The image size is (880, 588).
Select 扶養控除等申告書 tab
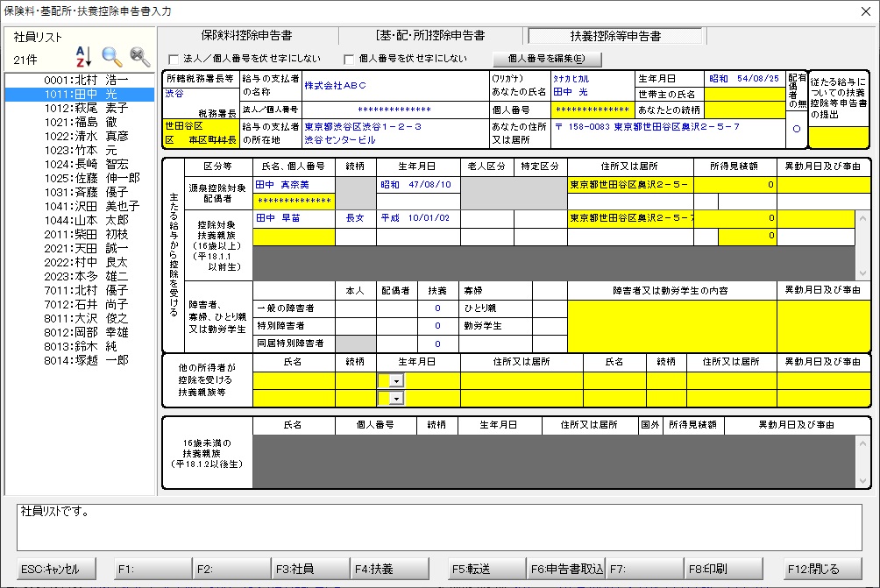coord(615,36)
